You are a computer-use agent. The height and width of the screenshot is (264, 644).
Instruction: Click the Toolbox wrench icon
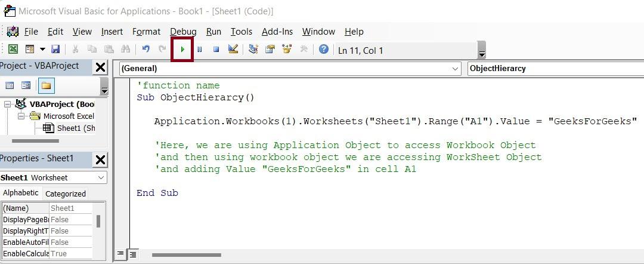304,50
